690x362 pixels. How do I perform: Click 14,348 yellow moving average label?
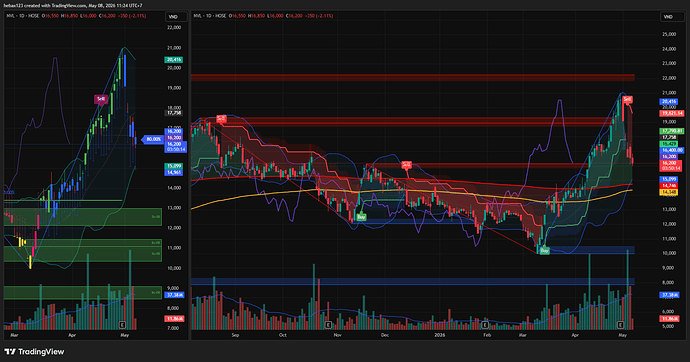(668, 192)
